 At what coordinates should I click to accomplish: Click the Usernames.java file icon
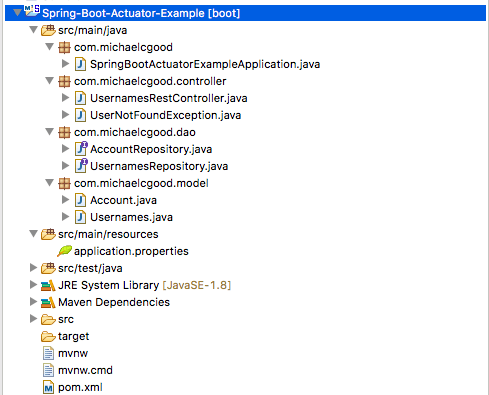click(80, 217)
